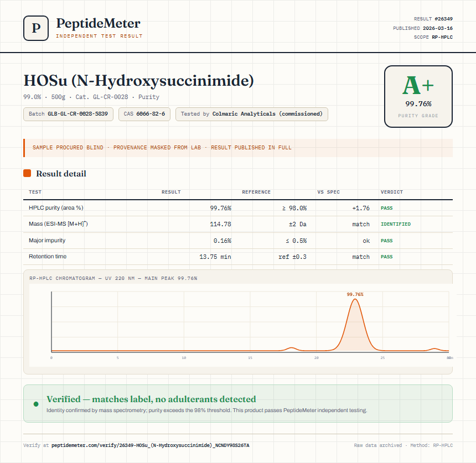Click the PASS verdict in Major impurity row
476x463 pixels.
point(387,241)
